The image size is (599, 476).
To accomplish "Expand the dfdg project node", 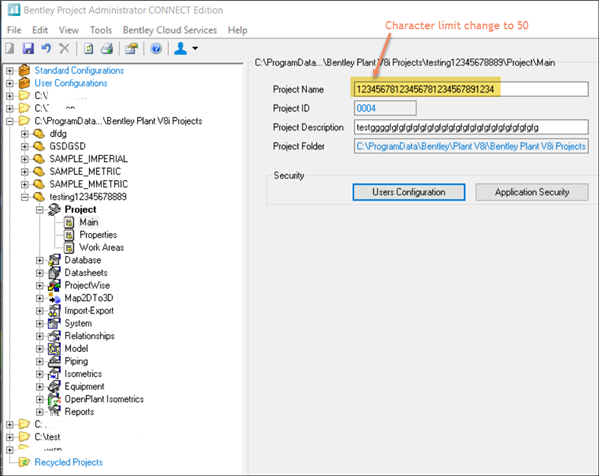I will pyautogui.click(x=25, y=134).
